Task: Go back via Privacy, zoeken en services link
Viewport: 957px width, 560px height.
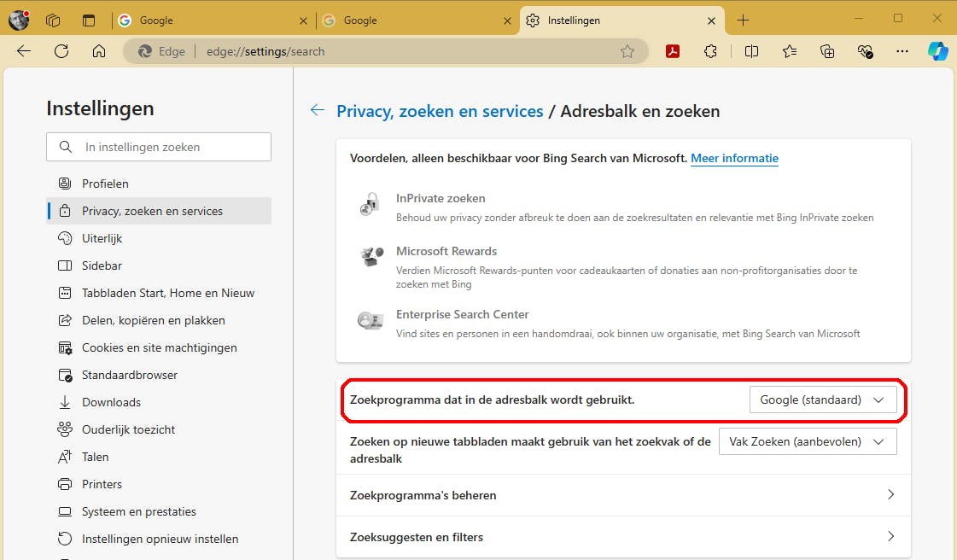Action: point(440,111)
